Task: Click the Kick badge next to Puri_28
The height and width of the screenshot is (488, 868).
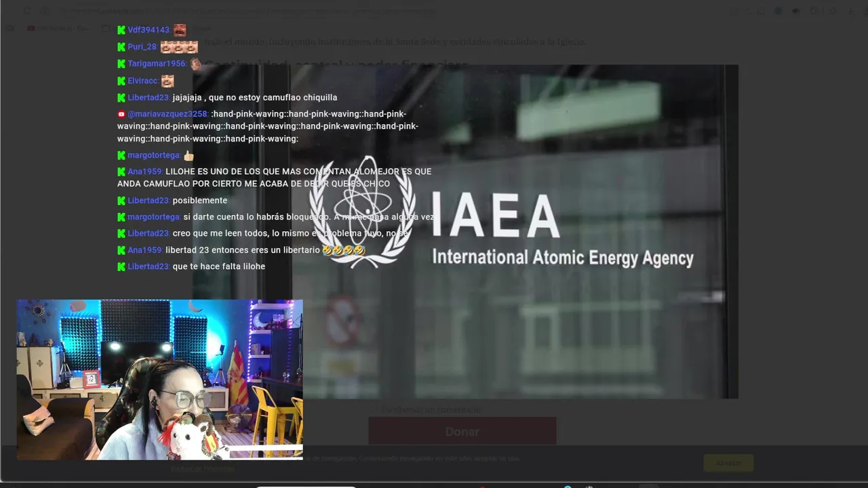Action: 121,47
